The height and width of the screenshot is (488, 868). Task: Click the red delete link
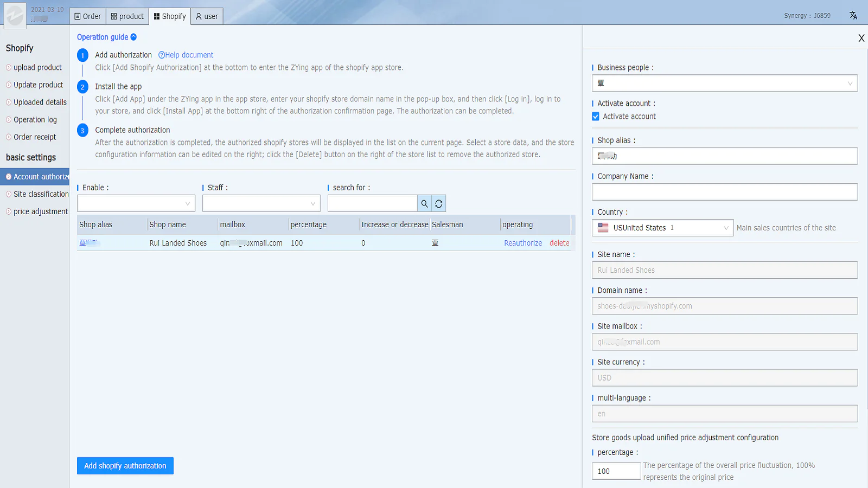pyautogui.click(x=559, y=243)
